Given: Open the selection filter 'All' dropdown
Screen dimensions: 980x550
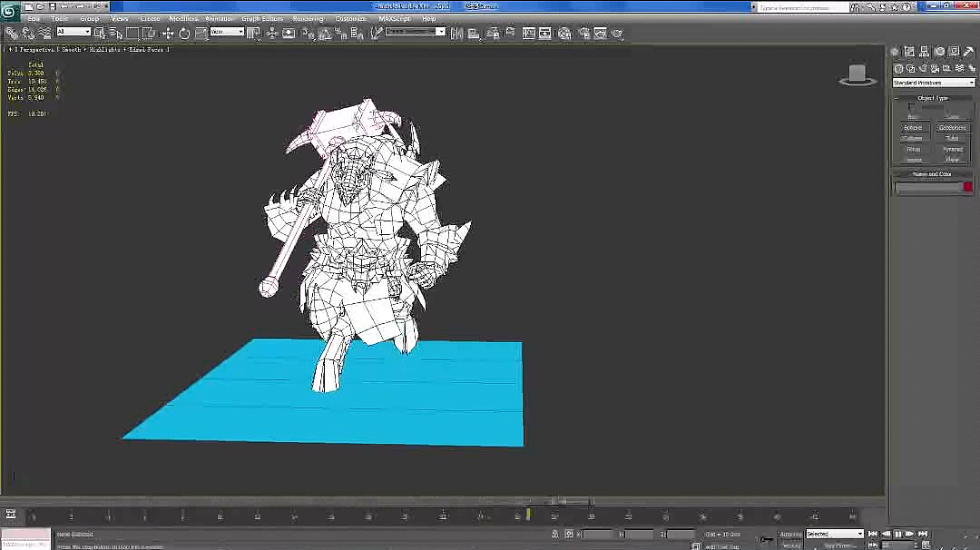Looking at the screenshot, I should [x=73, y=32].
